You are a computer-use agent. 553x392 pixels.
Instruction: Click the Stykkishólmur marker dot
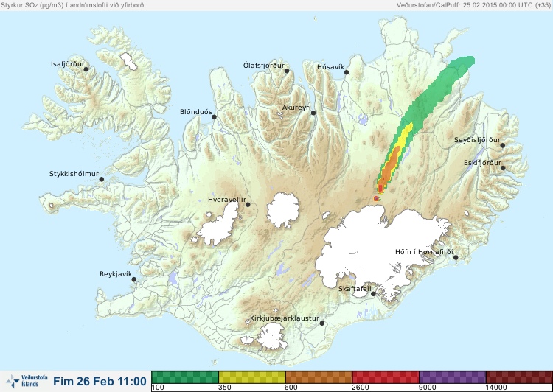coord(102,180)
